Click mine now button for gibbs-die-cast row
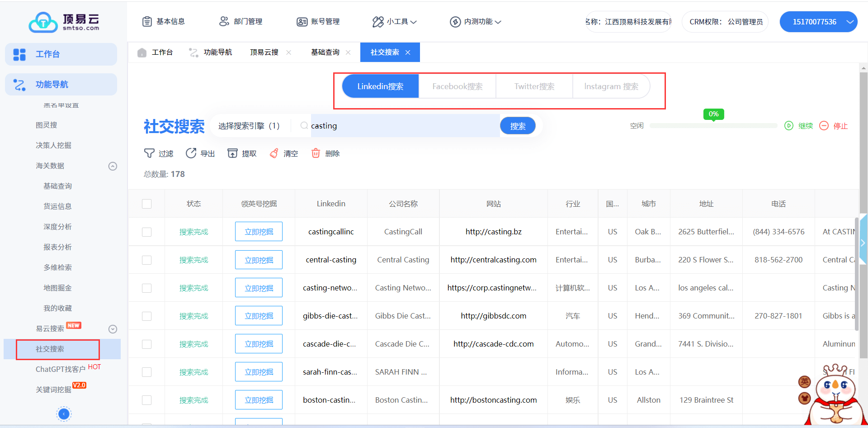The width and height of the screenshot is (868, 428). (259, 316)
